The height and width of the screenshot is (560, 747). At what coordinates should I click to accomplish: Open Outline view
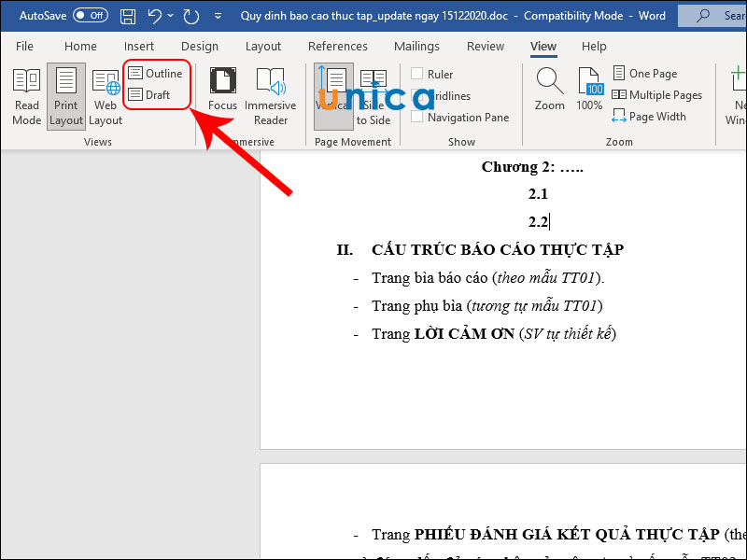pyautogui.click(x=156, y=73)
